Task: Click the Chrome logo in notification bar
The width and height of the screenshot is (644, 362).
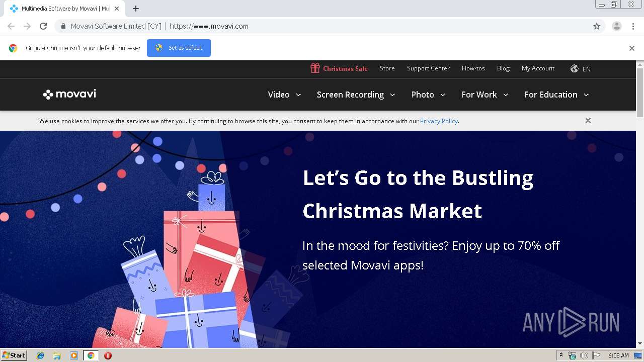Action: tap(13, 48)
